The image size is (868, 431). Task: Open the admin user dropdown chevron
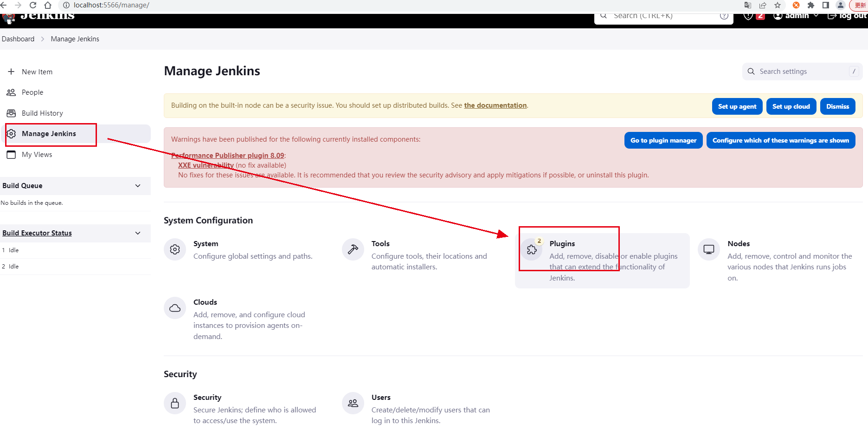(816, 16)
